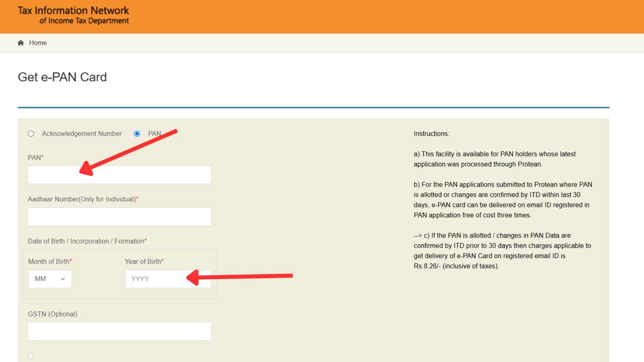Click the Aadhaar Number label
Image resolution: width=644 pixels, height=362 pixels.
tap(82, 198)
